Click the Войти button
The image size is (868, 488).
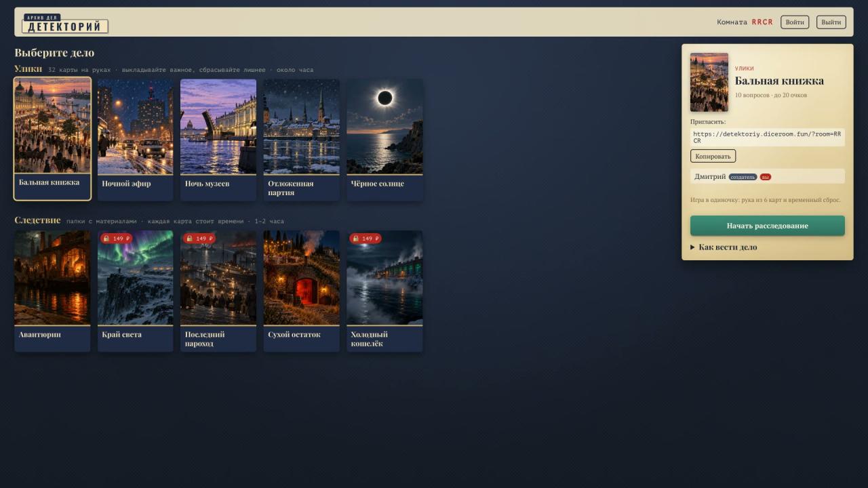coord(795,22)
